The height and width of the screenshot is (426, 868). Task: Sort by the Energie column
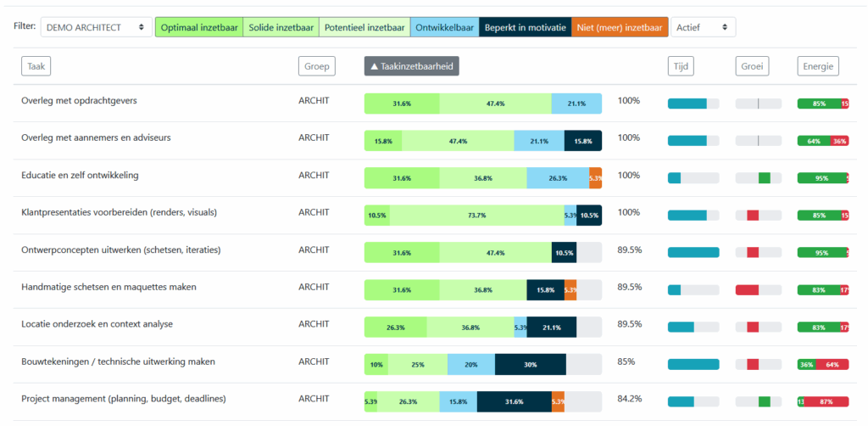coord(818,66)
